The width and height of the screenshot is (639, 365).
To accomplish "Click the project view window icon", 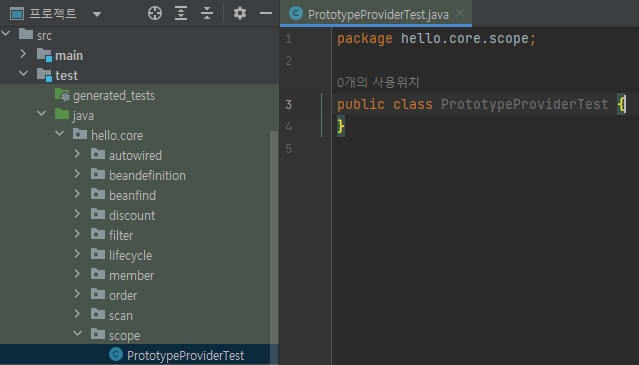I will pos(17,13).
